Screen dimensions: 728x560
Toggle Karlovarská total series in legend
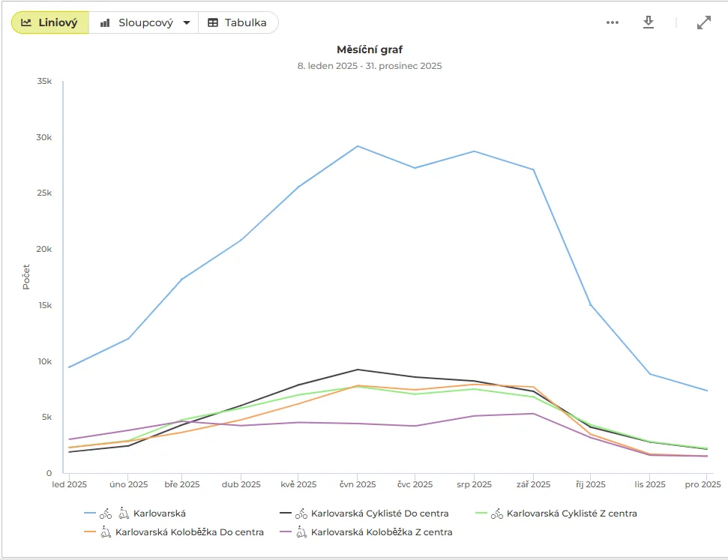[x=159, y=514]
